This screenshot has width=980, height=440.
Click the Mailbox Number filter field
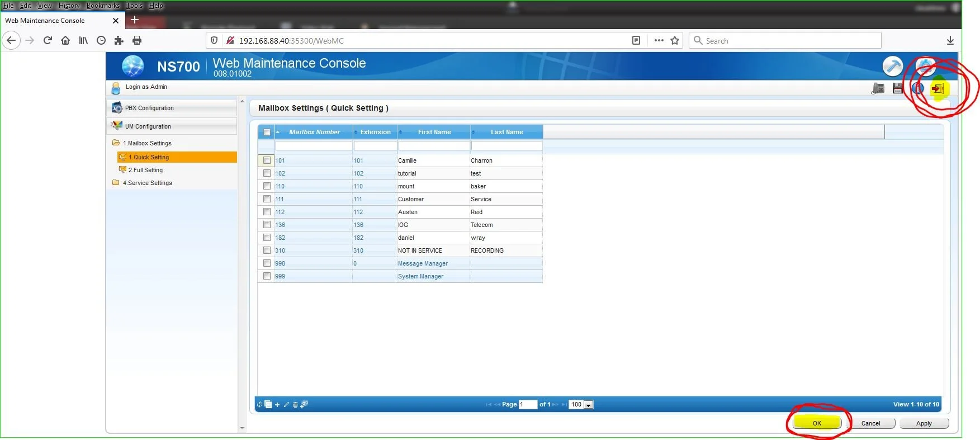click(x=314, y=146)
